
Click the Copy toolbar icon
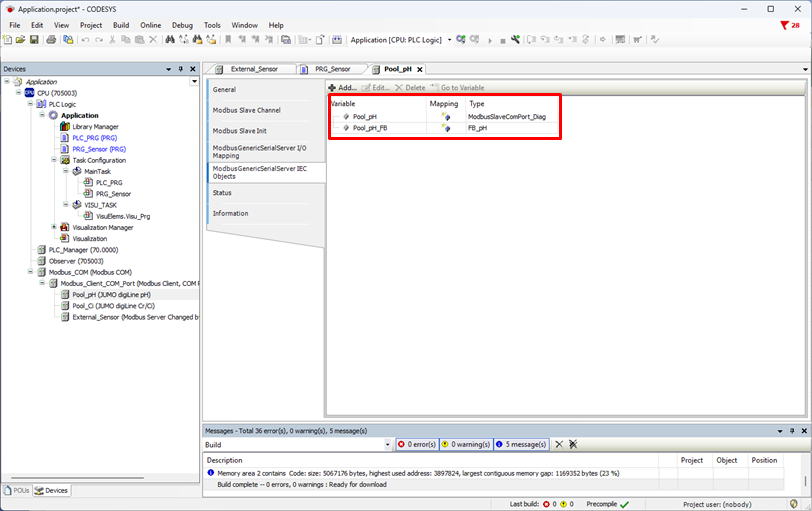point(126,40)
